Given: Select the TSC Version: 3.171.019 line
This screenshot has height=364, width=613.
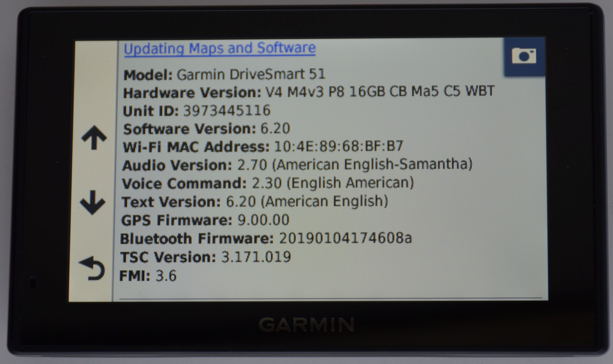Looking at the screenshot, I should tap(206, 257).
